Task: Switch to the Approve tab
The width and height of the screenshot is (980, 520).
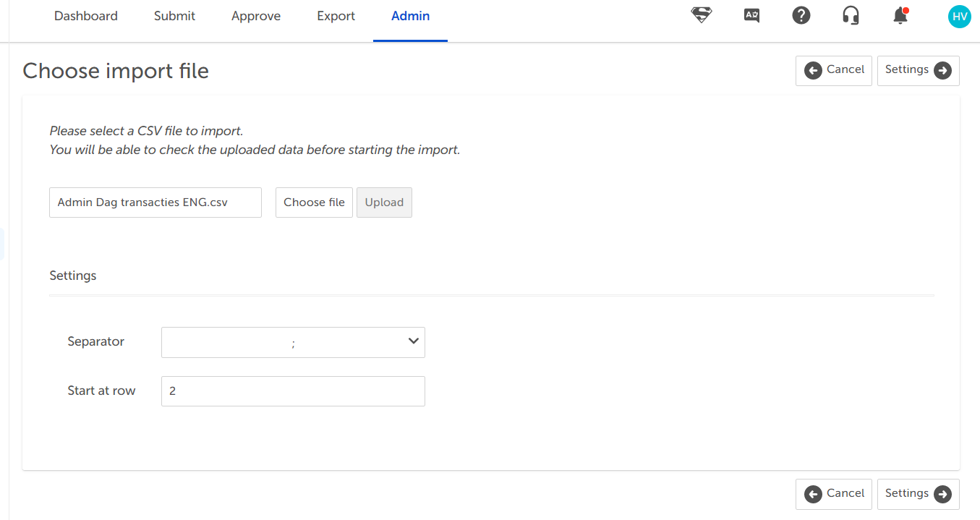Action: pyautogui.click(x=255, y=15)
